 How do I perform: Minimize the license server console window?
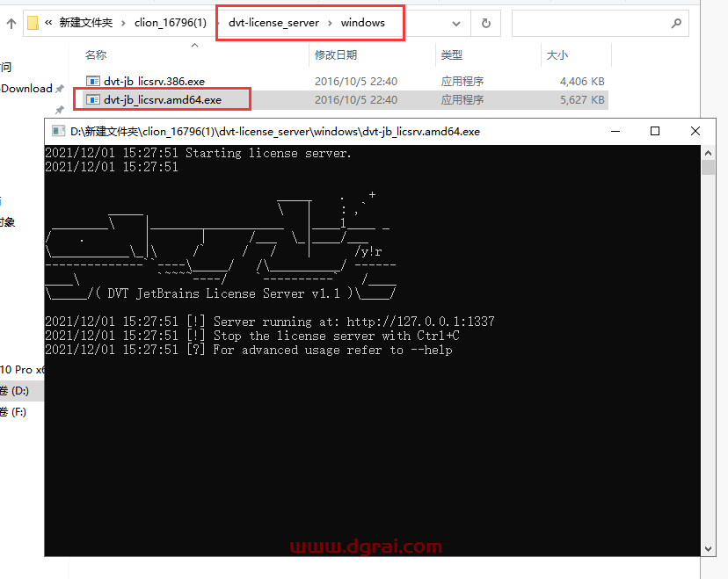(615, 131)
